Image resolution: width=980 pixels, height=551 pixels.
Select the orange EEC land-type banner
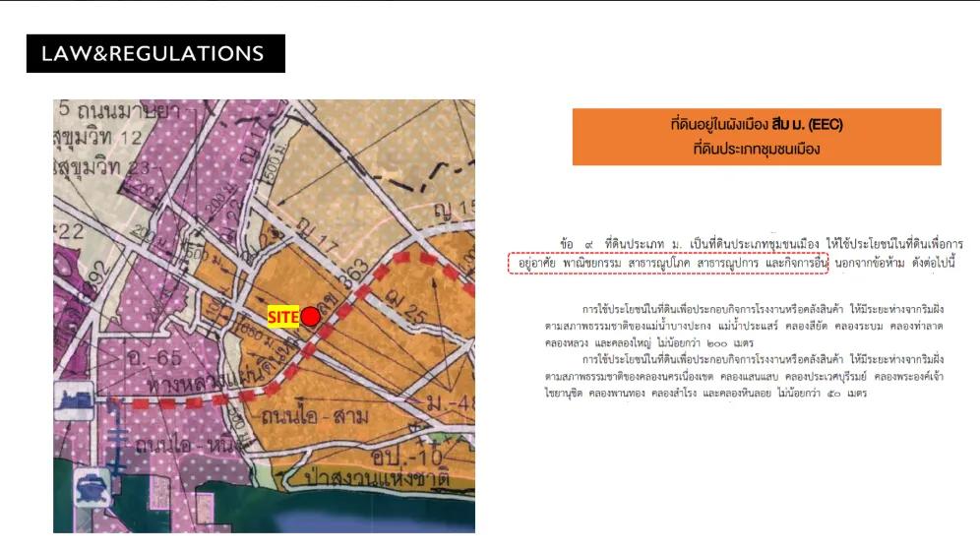[757, 137]
